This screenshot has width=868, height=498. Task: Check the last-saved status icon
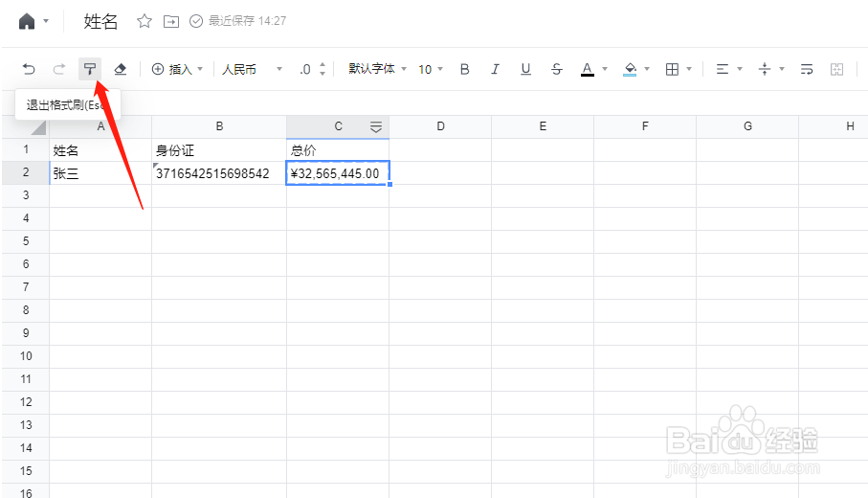[196, 21]
